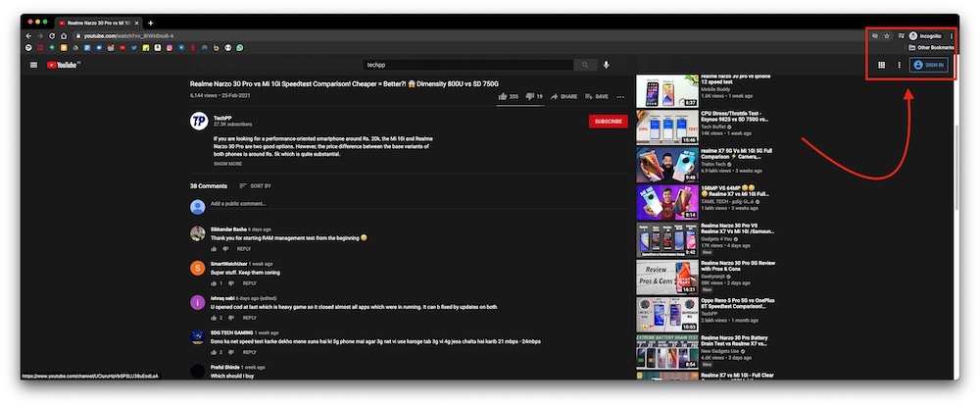Screen dimensions: 980x407
Task: Open ishraq nabi's purple avatar
Action: pyautogui.click(x=198, y=303)
